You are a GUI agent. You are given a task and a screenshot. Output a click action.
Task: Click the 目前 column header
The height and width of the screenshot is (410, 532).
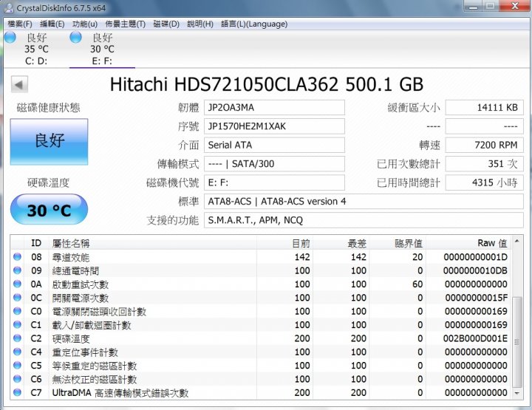coord(284,243)
